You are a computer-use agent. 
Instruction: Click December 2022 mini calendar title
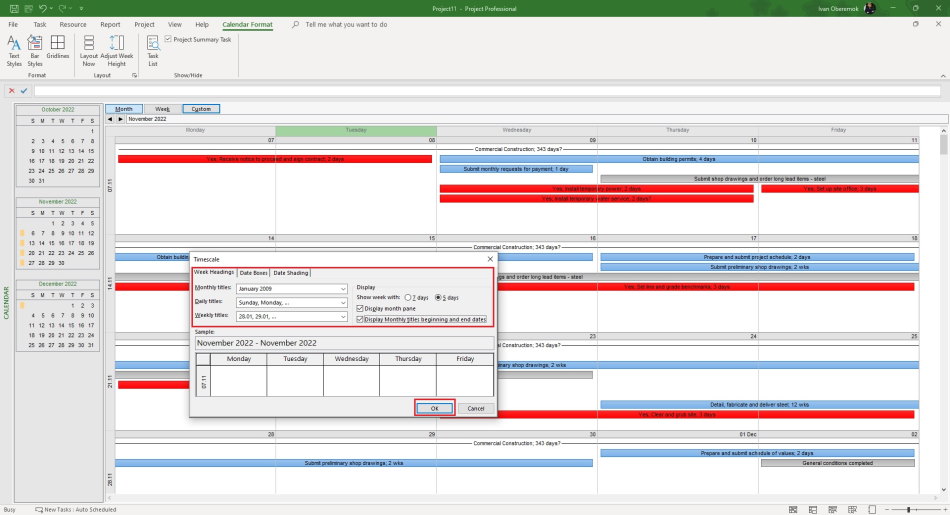click(x=58, y=284)
